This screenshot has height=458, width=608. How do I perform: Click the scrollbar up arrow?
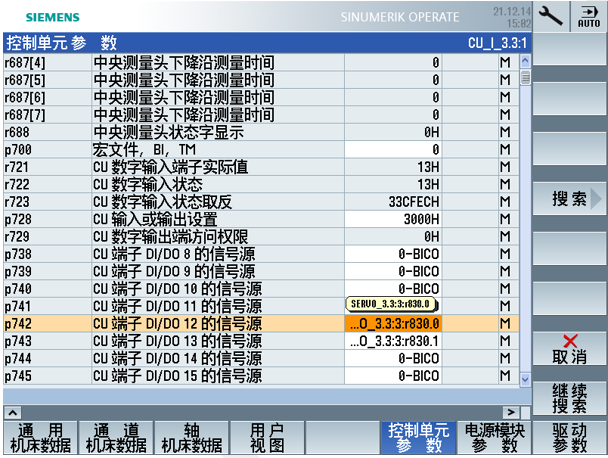tap(525, 60)
